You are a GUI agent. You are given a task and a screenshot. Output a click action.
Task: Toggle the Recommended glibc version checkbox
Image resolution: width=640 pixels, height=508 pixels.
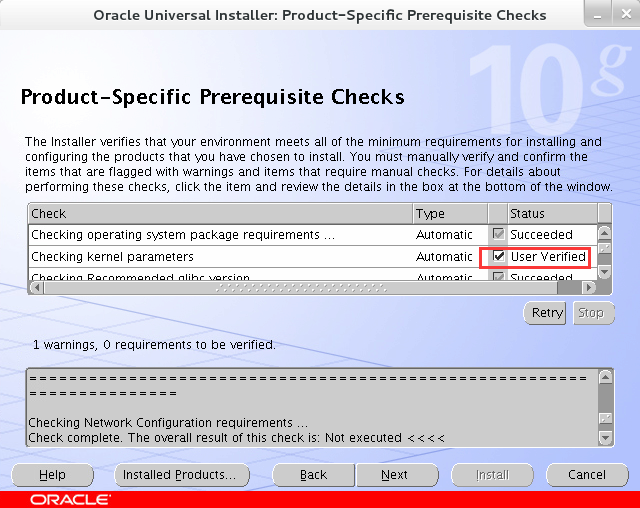[498, 276]
